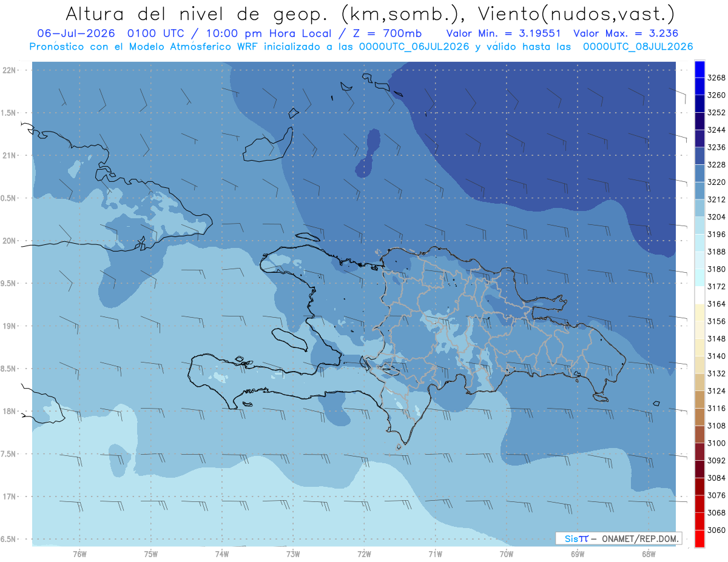
Task: Click the '10:00 pm Hora Local' text
Action: tap(269, 33)
